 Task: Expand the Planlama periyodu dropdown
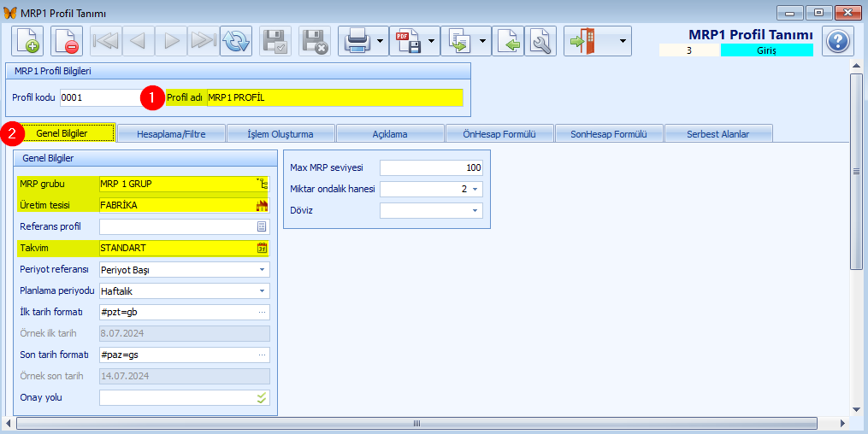point(262,290)
